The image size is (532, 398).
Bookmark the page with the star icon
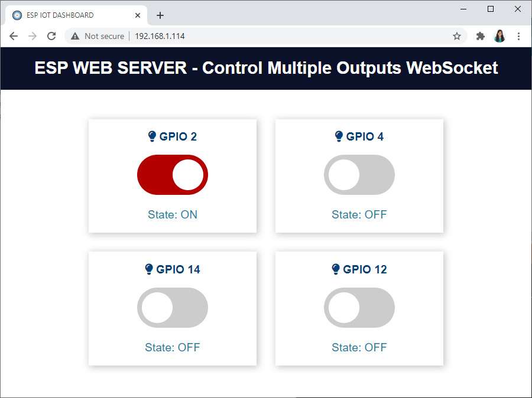point(456,36)
